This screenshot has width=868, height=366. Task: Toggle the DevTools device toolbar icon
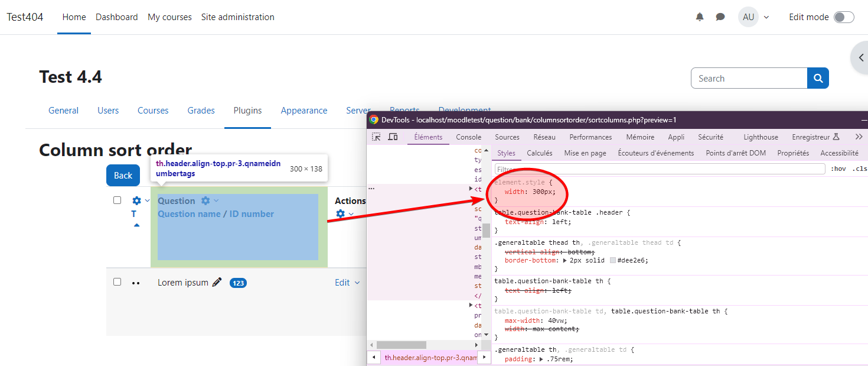[x=393, y=137]
